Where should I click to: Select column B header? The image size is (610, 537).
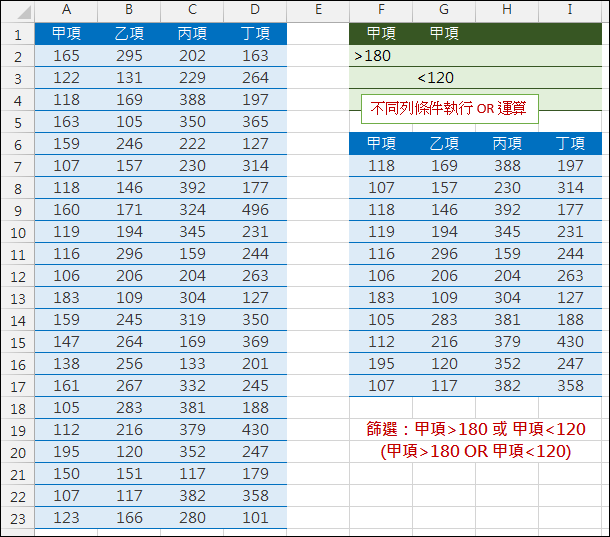coord(129,10)
